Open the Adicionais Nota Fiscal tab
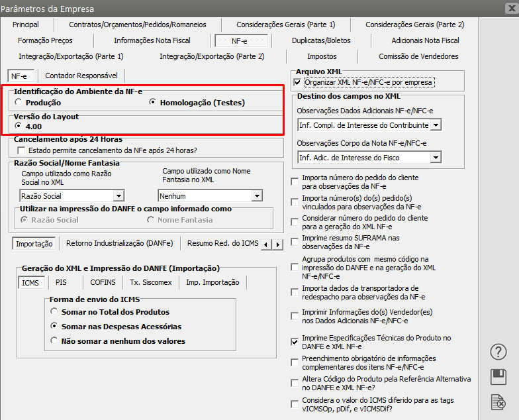This screenshot has height=420, width=519. [425, 40]
